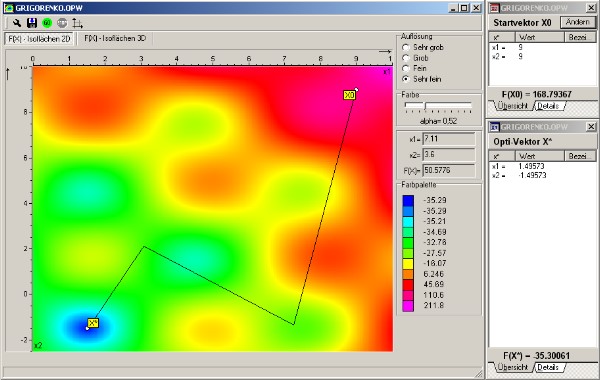Click the floppy disk save icon

click(32, 23)
